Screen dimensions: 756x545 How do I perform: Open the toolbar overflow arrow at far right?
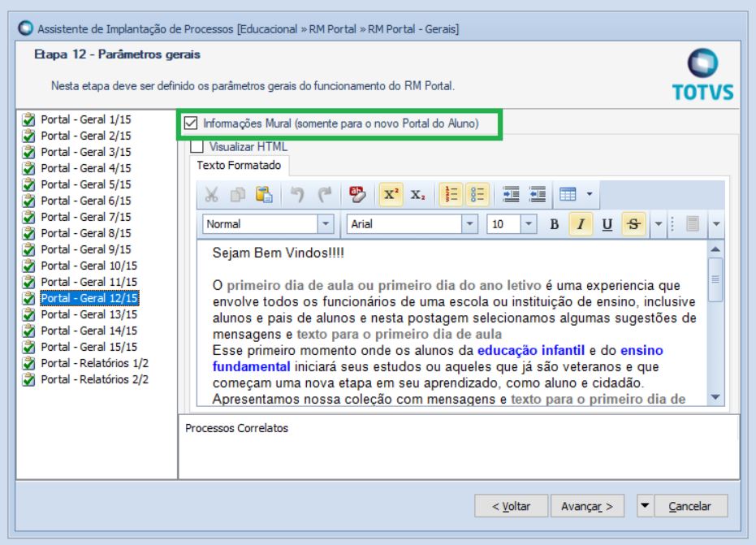click(716, 224)
